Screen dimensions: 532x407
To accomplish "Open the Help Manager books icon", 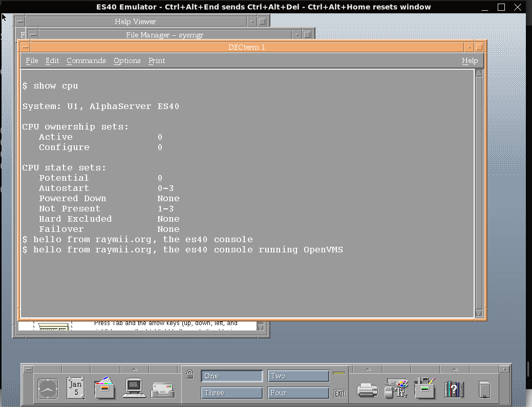I will pyautogui.click(x=454, y=389).
